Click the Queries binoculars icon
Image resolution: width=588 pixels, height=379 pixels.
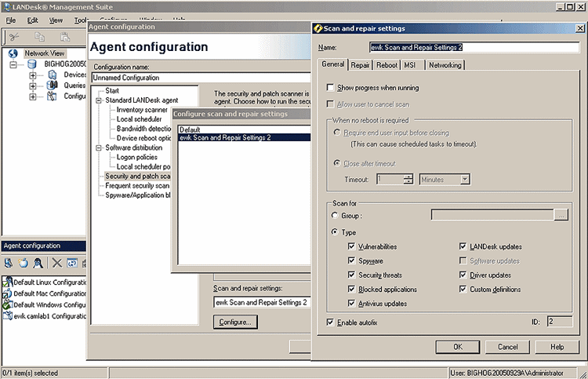[53, 86]
